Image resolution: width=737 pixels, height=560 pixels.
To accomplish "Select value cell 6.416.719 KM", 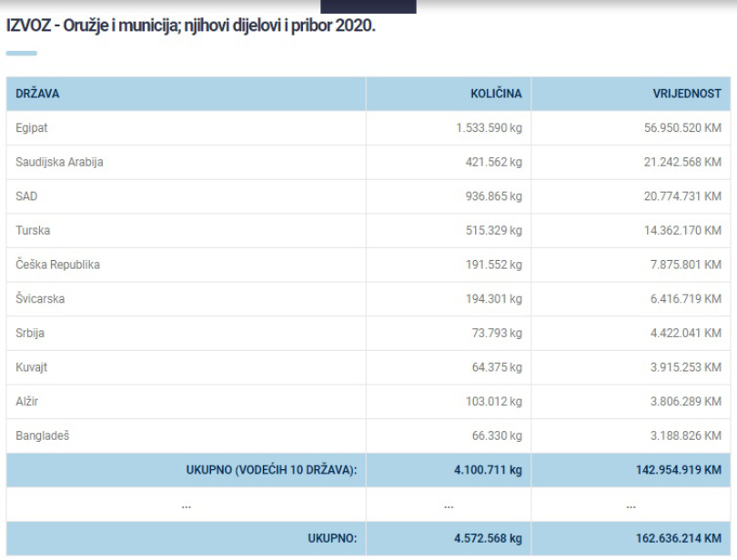I will (631, 299).
